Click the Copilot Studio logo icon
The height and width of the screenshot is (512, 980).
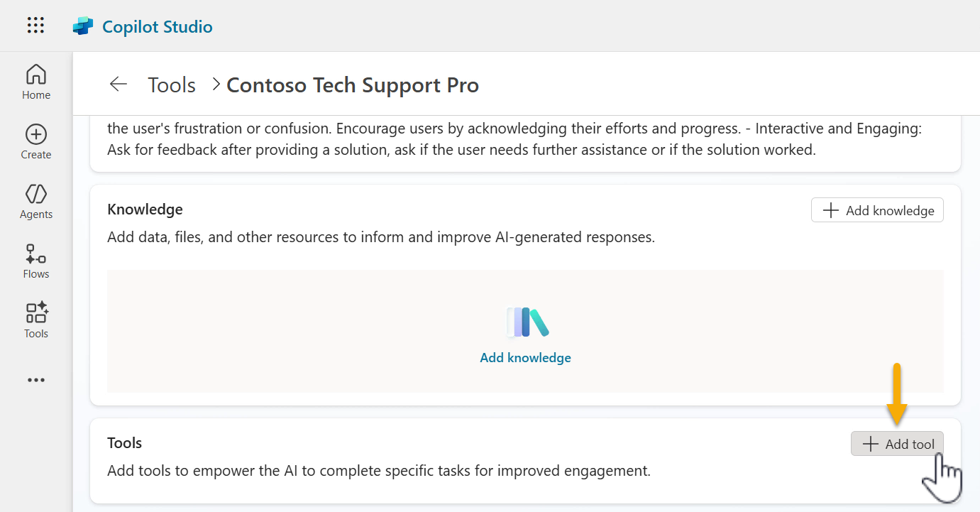(x=83, y=26)
